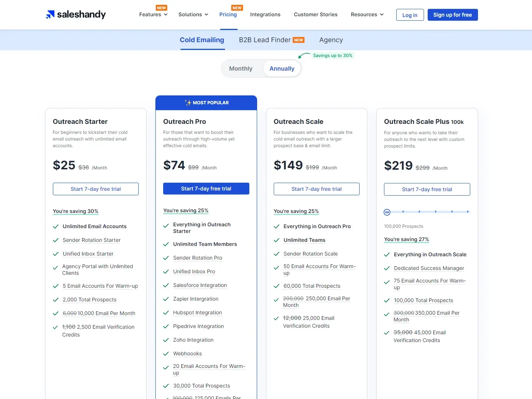Click Unified Inbox Starter feature

88,254
